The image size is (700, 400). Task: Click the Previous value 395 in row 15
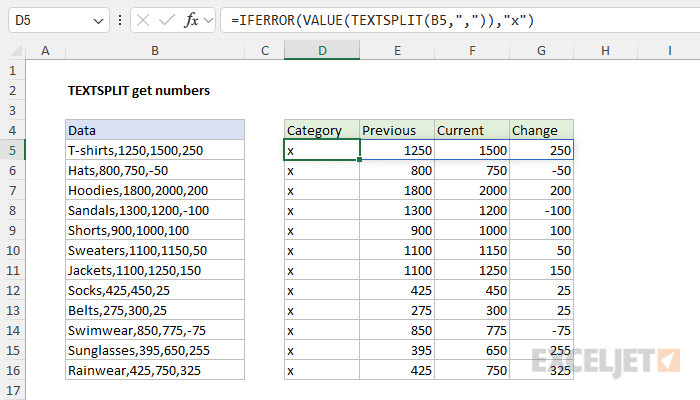pos(397,350)
